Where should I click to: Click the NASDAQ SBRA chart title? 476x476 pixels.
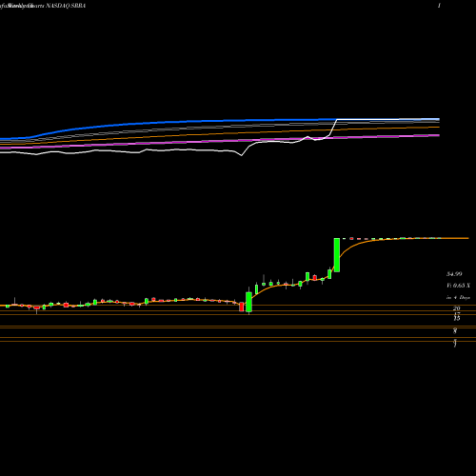pyautogui.click(x=66, y=6)
